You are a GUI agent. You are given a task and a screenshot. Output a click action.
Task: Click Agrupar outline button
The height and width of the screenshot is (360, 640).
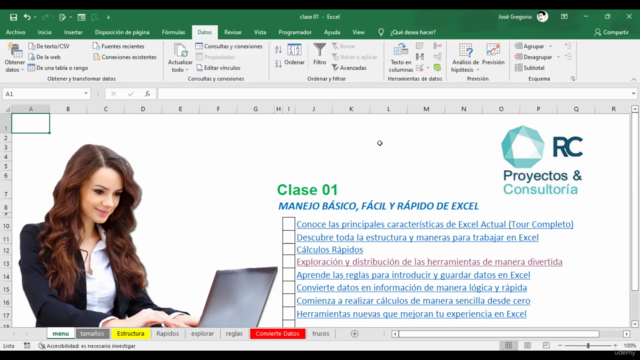click(530, 46)
